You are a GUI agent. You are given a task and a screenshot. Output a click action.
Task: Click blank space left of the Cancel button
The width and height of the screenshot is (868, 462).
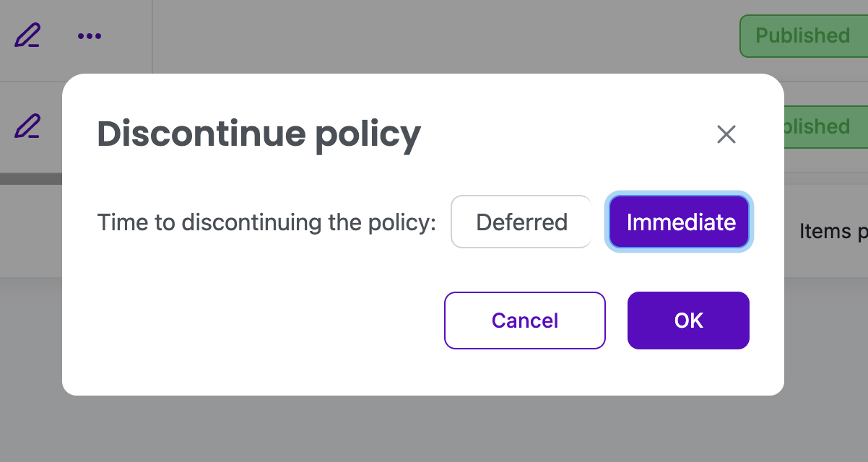click(253, 321)
